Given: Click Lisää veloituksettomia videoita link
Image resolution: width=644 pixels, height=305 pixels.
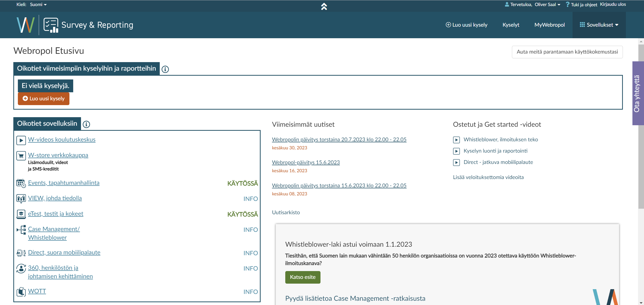Looking at the screenshot, I should coord(488,177).
